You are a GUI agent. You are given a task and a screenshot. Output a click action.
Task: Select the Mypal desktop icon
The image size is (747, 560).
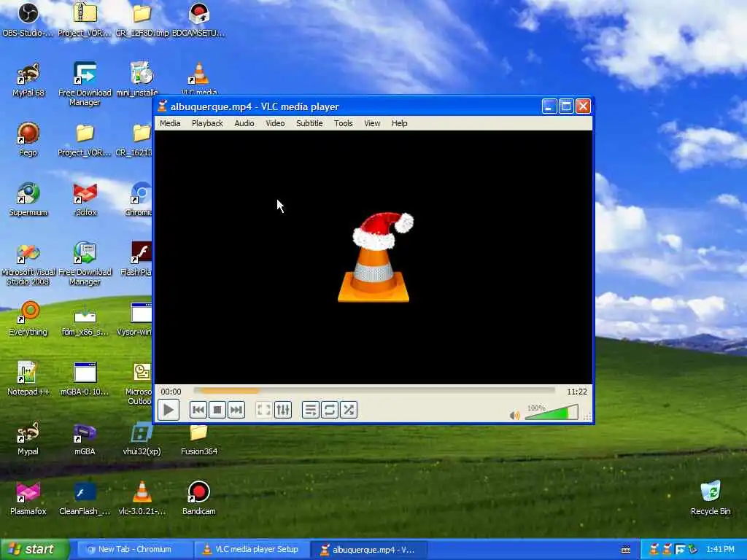pyautogui.click(x=28, y=438)
